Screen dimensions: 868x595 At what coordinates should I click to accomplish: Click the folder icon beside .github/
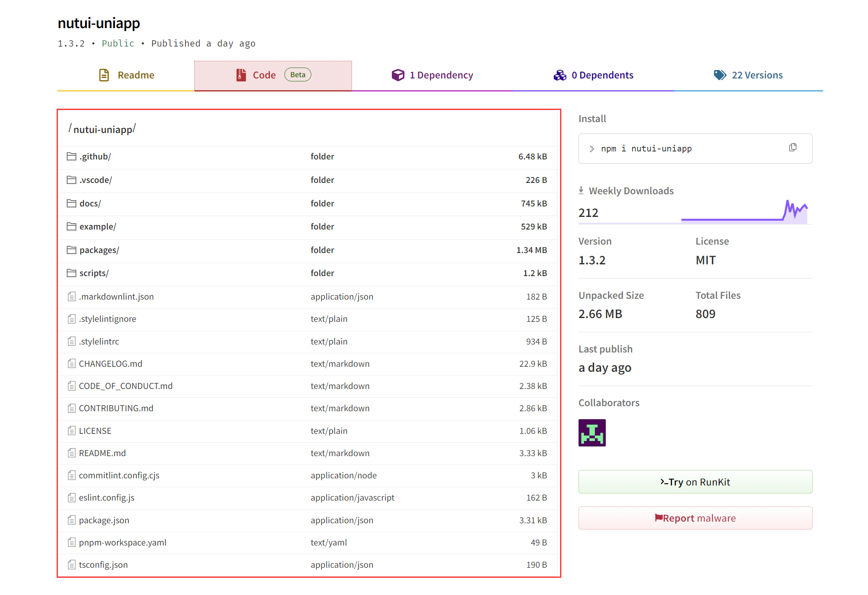[x=71, y=156]
